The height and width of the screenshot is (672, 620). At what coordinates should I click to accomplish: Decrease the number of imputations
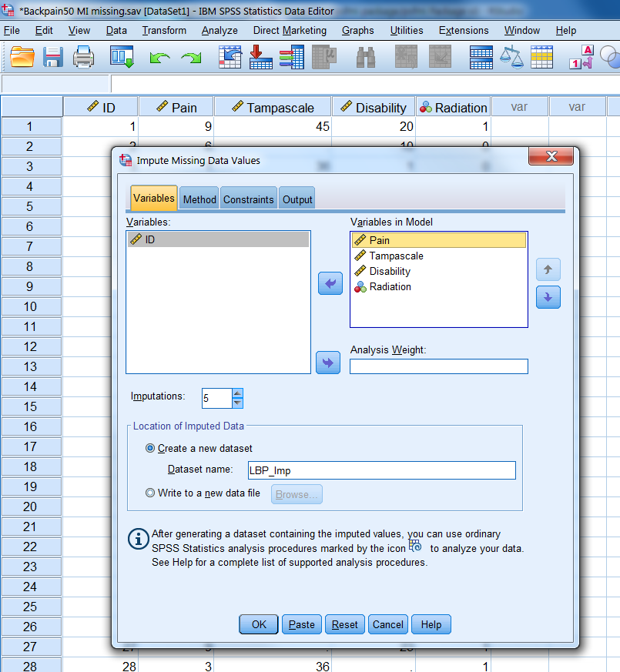pos(237,403)
